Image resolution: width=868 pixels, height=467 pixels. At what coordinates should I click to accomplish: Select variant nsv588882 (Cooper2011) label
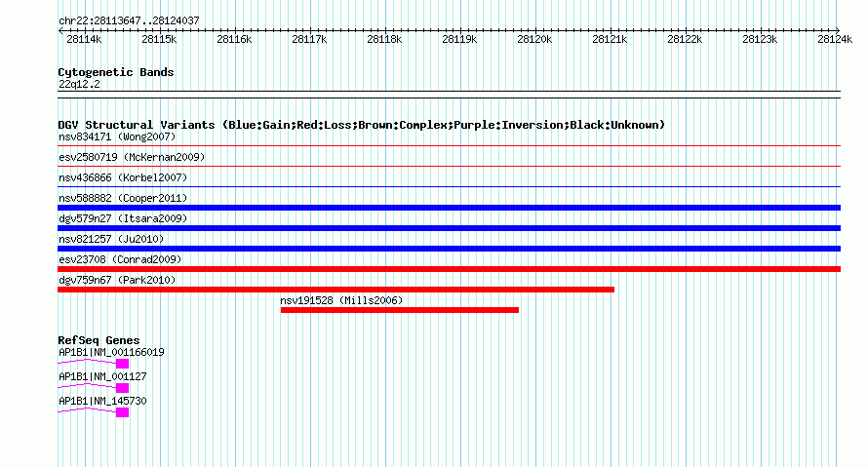pyautogui.click(x=123, y=198)
